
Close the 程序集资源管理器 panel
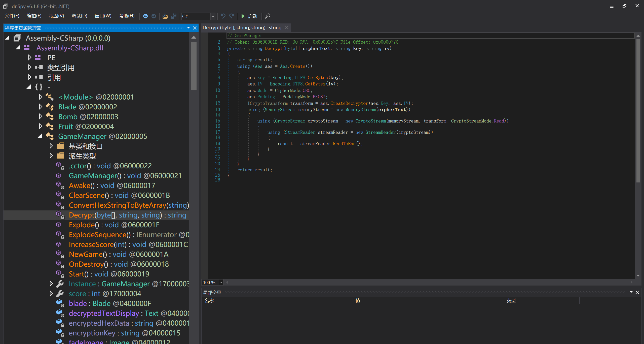[195, 28]
